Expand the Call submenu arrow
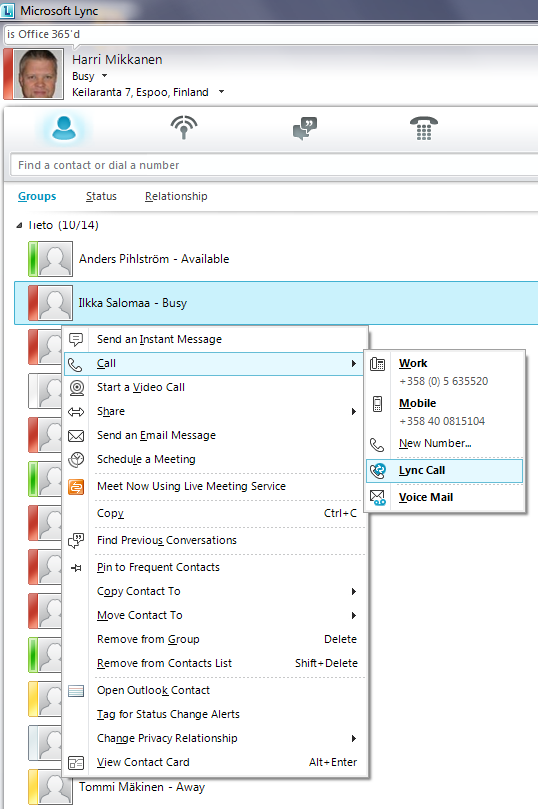The width and height of the screenshot is (538, 809). point(353,363)
